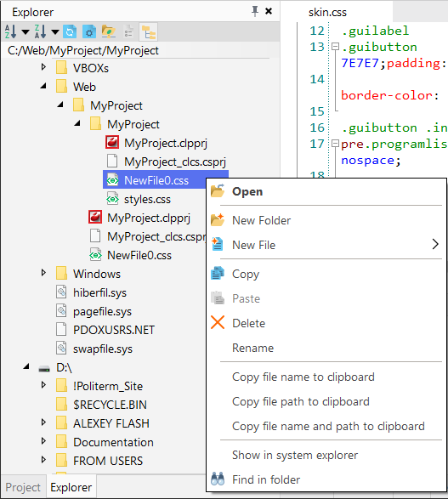Collapse the Web folder node
Screen dimensions: 448x499
(43, 86)
